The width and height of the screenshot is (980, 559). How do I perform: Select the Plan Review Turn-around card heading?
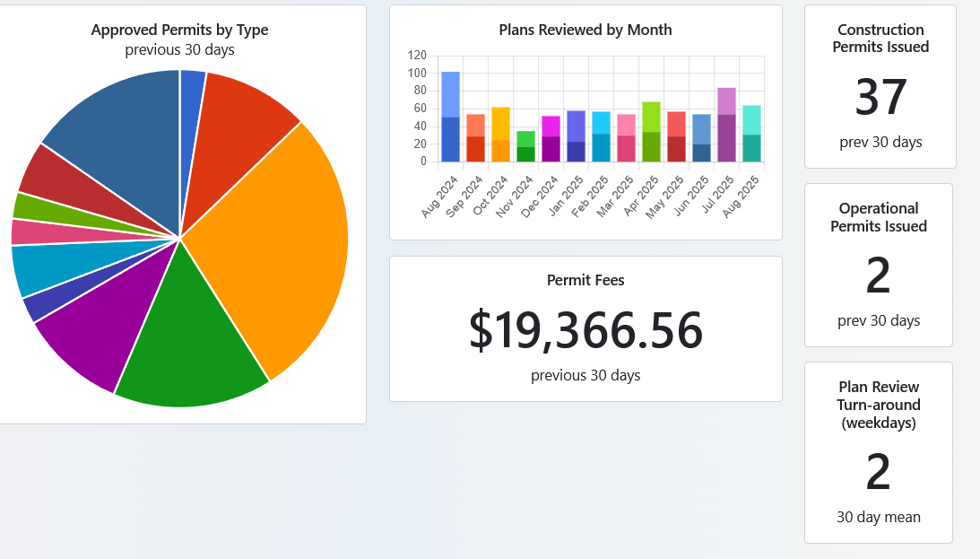[x=879, y=405]
